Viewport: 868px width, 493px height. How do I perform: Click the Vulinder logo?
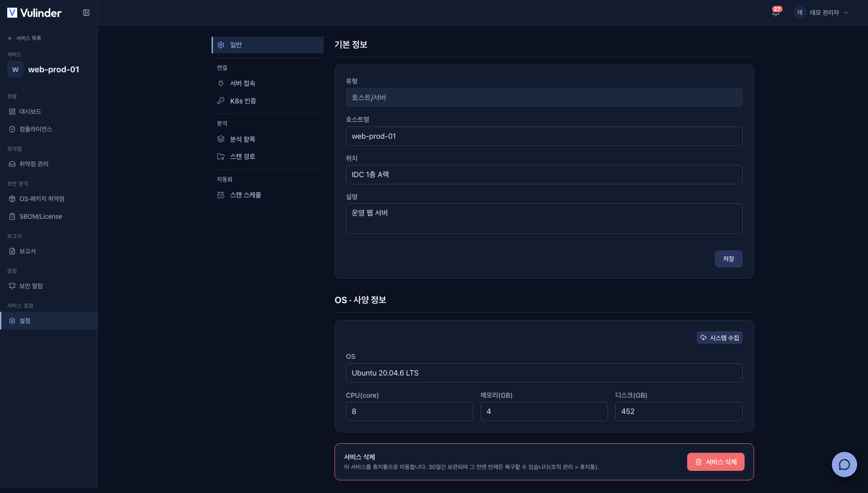[x=34, y=13]
